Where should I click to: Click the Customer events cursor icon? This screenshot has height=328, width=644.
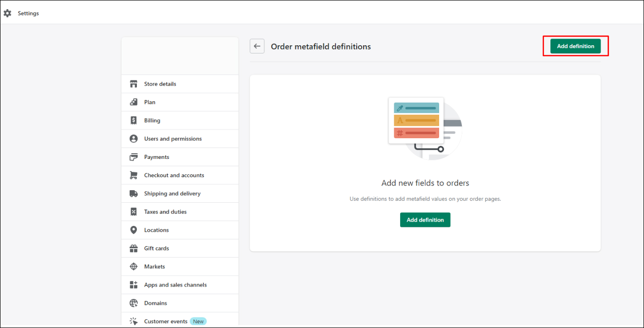pos(134,321)
